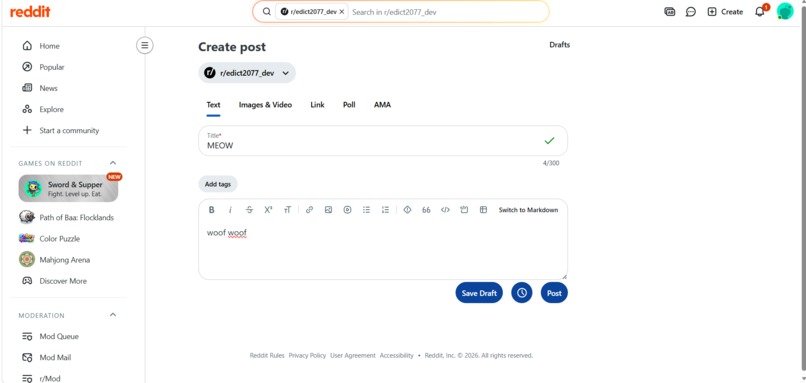This screenshot has height=383, width=806.
Task: Mark text as spoiler
Action: (407, 210)
